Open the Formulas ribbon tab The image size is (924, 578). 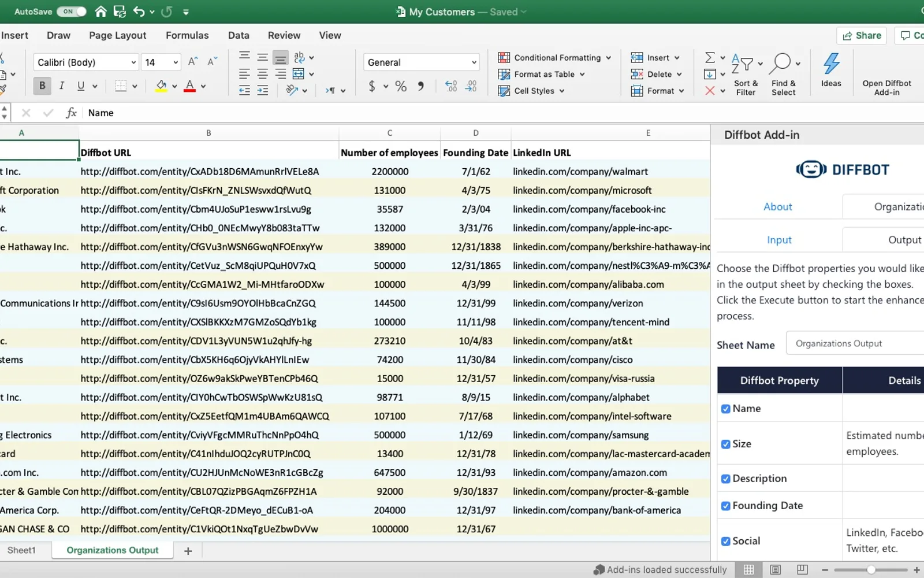point(187,35)
